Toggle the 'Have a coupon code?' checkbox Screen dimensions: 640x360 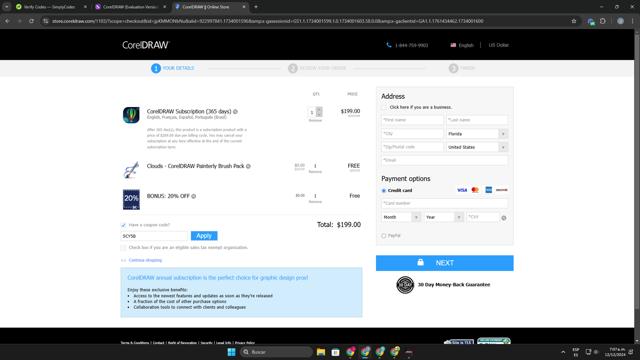(123, 225)
